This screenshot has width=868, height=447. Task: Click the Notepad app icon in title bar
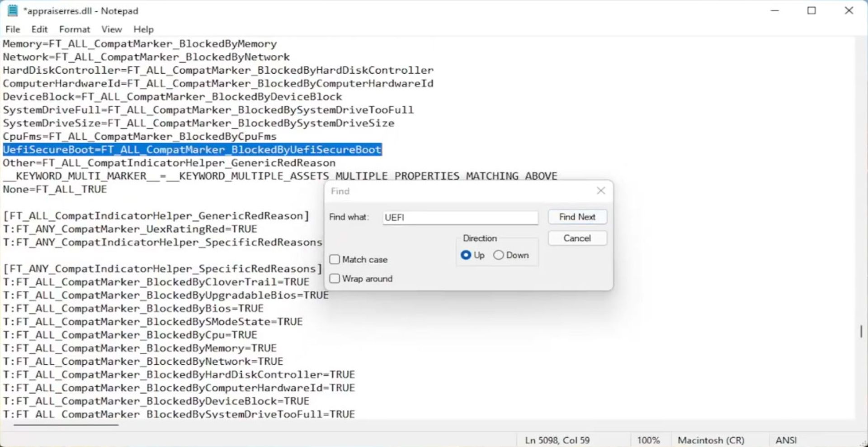tap(13, 11)
